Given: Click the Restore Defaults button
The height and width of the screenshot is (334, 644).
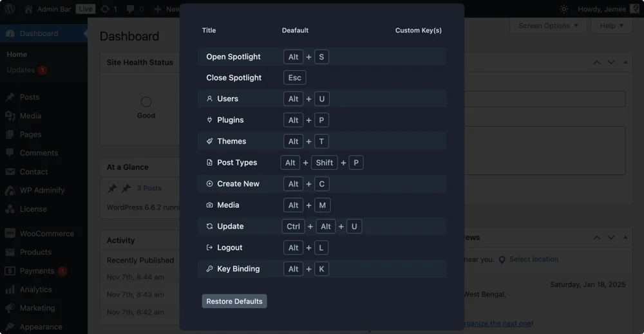Looking at the screenshot, I should (x=234, y=301).
